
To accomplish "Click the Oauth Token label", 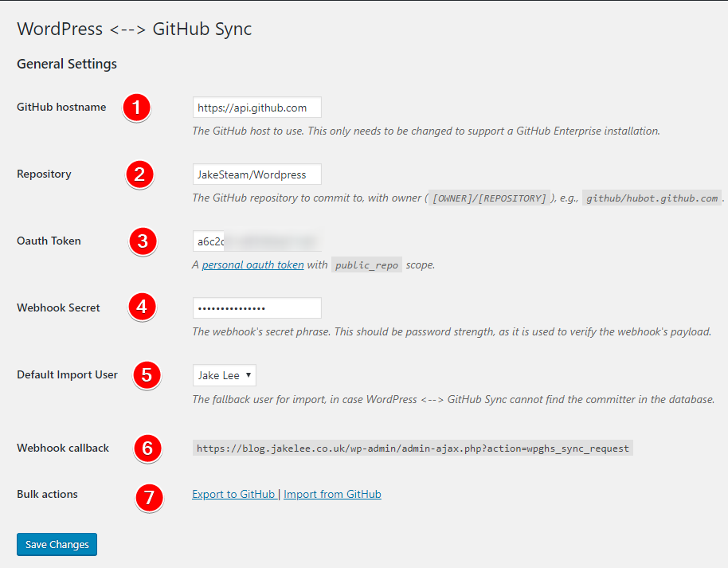I will (49, 241).
